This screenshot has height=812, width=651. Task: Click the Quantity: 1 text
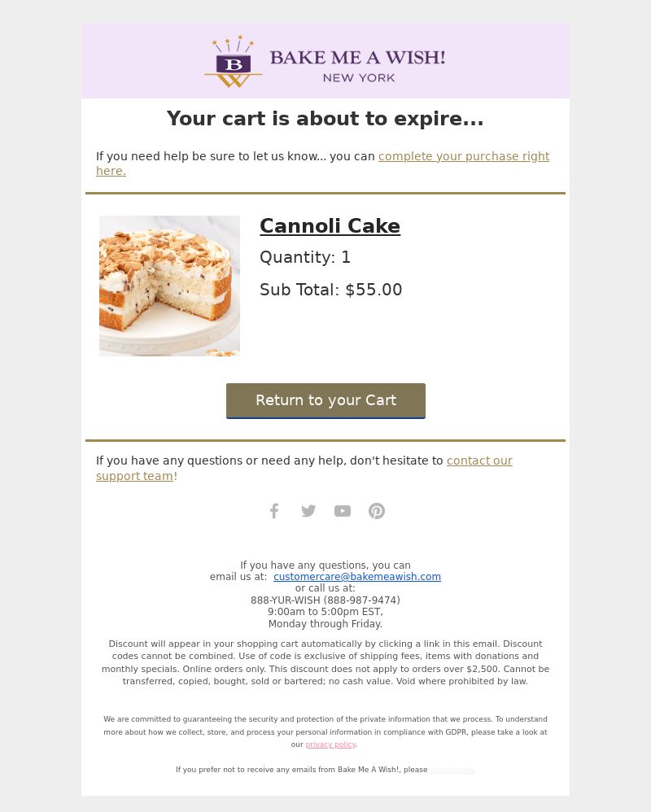305,257
